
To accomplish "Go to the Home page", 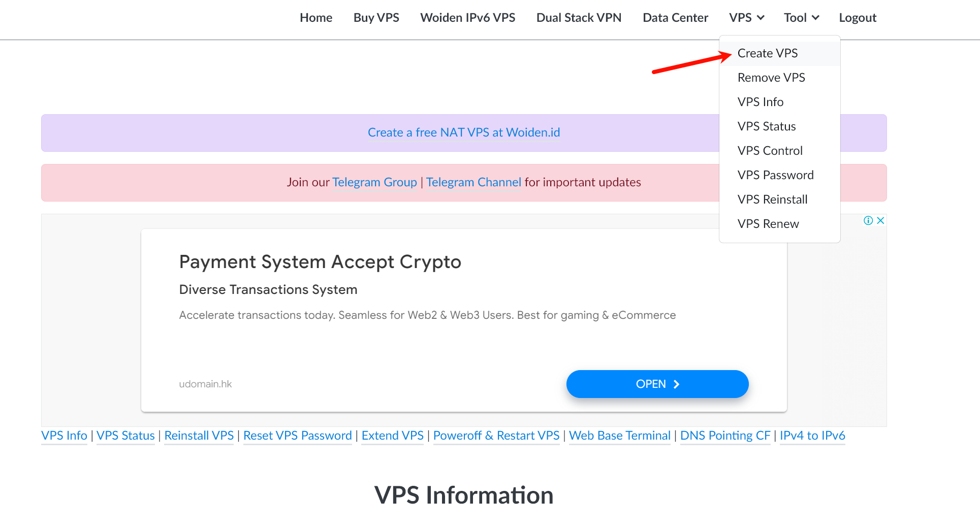I will 315,18.
